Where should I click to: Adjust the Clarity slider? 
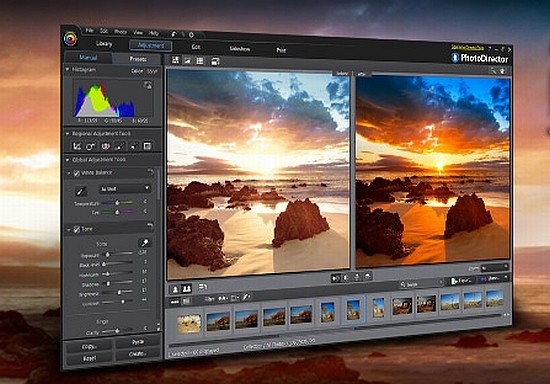(118, 330)
